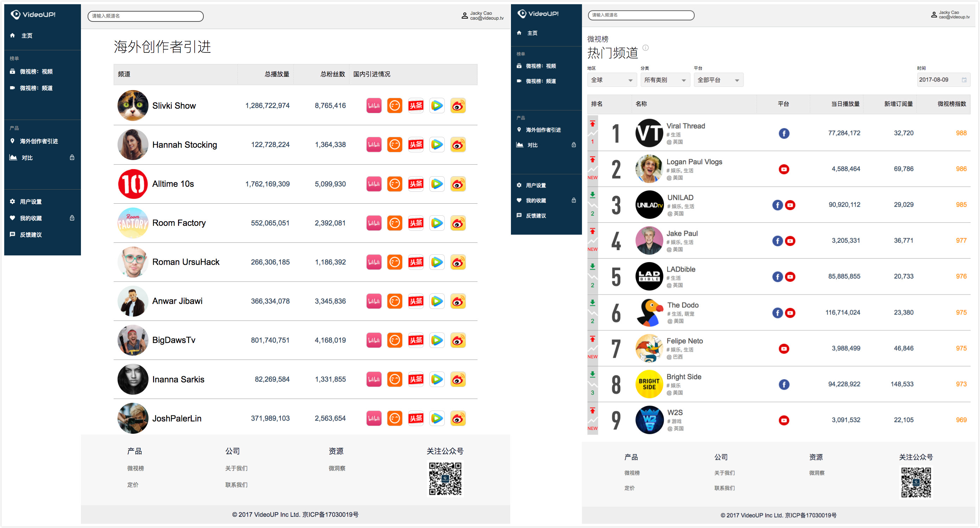
Task: Click 微视榜 link in right window footer
Action: pos(632,473)
